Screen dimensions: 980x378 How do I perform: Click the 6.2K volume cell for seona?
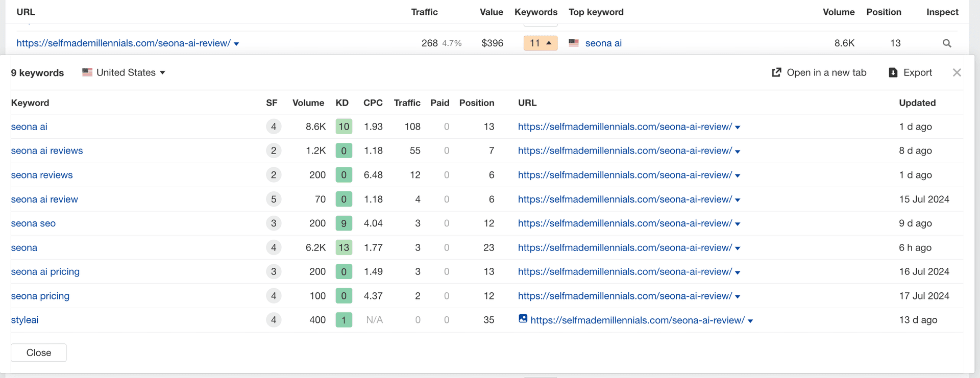(x=315, y=247)
